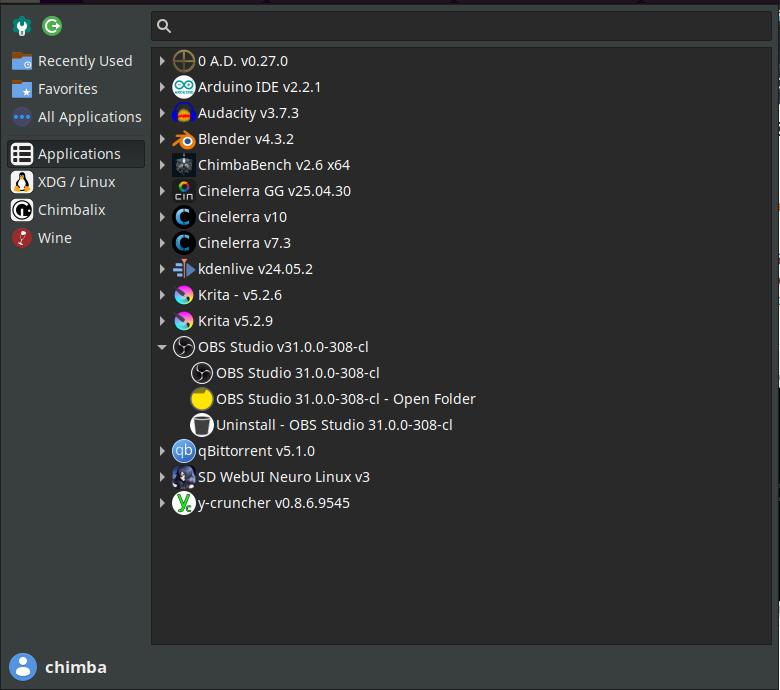Screen dimensions: 780x690
Task: Run Uninstall - OBS Studio 31.0.0-308-cl
Action: coord(334,425)
